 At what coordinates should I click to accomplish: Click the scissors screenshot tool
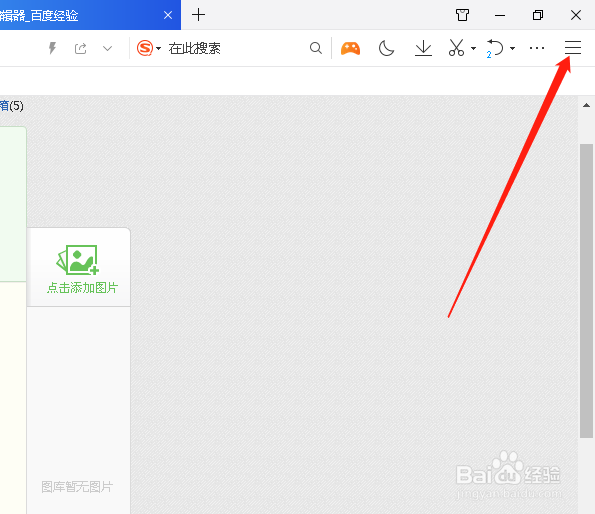pyautogui.click(x=456, y=48)
